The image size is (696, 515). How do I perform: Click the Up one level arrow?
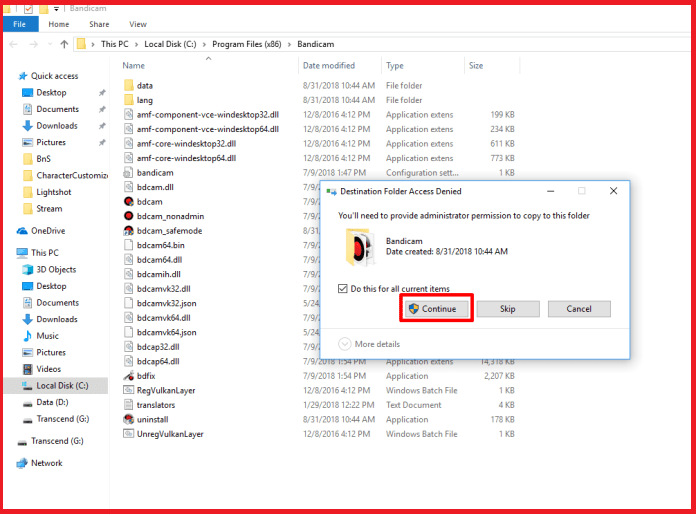point(64,44)
